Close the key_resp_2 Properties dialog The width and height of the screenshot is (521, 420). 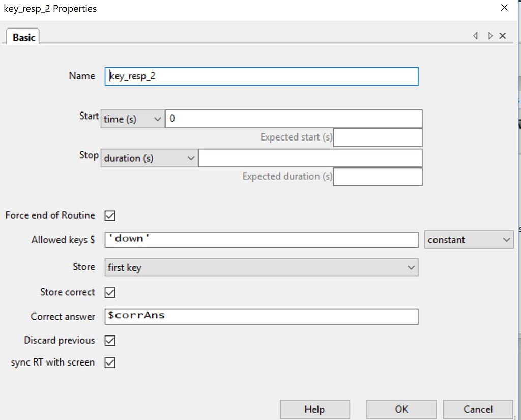point(504,8)
